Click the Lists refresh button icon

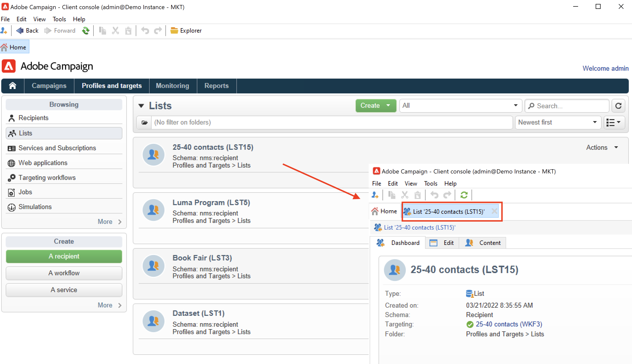(x=618, y=106)
